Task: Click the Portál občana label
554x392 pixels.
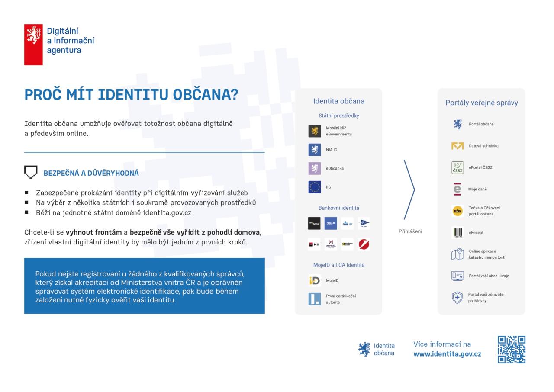Action: click(481, 124)
